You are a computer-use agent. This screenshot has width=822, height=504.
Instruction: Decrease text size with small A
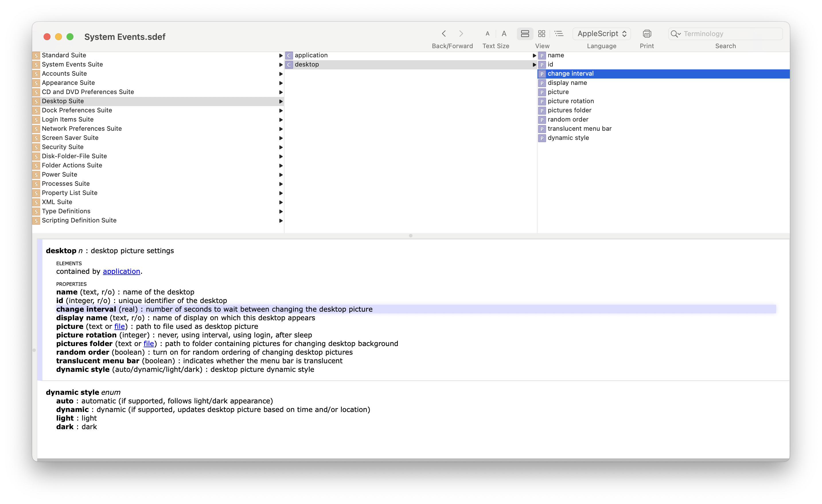(x=487, y=34)
